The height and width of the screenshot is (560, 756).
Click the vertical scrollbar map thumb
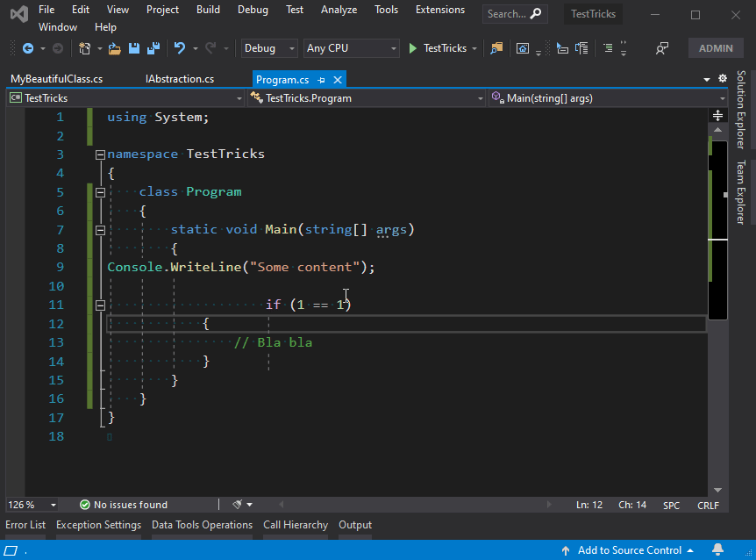[717, 230]
